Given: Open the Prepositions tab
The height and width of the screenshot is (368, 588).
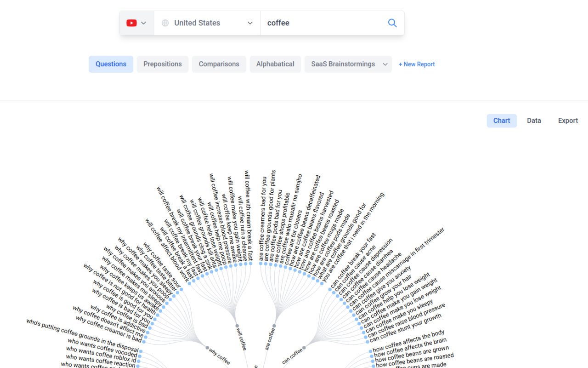Looking at the screenshot, I should pyautogui.click(x=162, y=64).
